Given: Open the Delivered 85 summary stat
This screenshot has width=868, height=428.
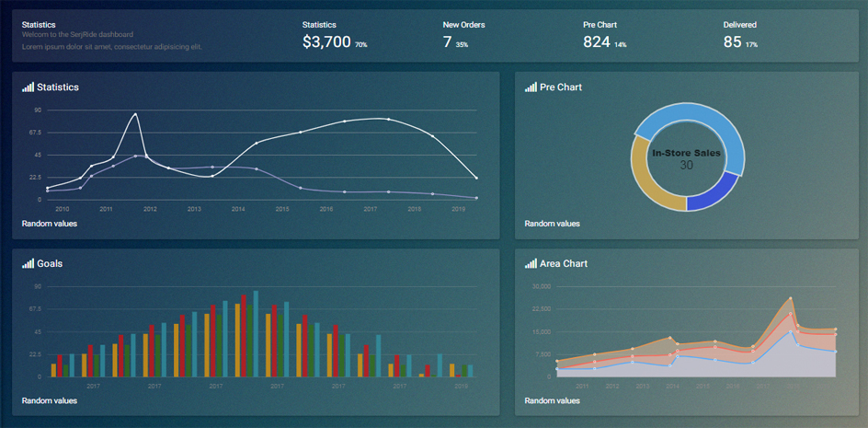Looking at the screenshot, I should click(x=732, y=41).
